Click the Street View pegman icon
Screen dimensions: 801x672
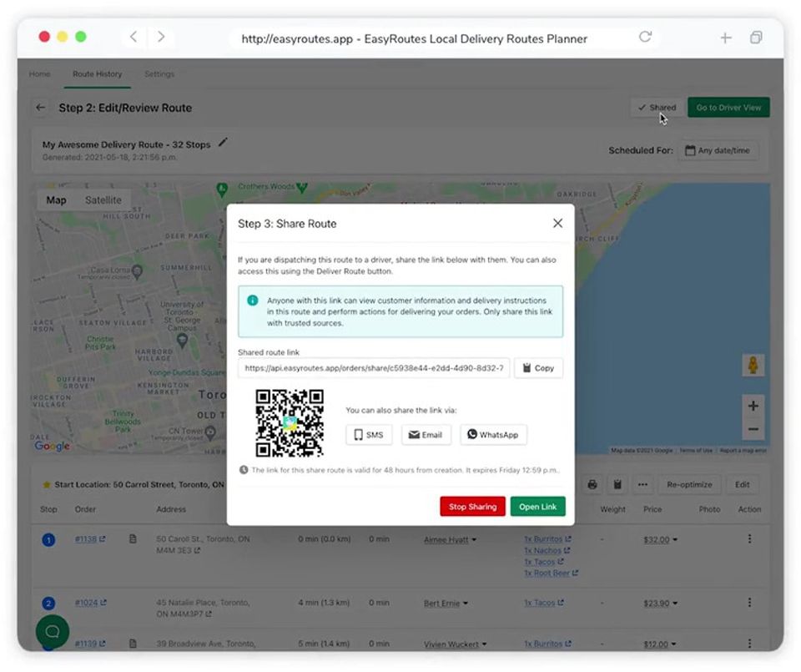point(753,366)
